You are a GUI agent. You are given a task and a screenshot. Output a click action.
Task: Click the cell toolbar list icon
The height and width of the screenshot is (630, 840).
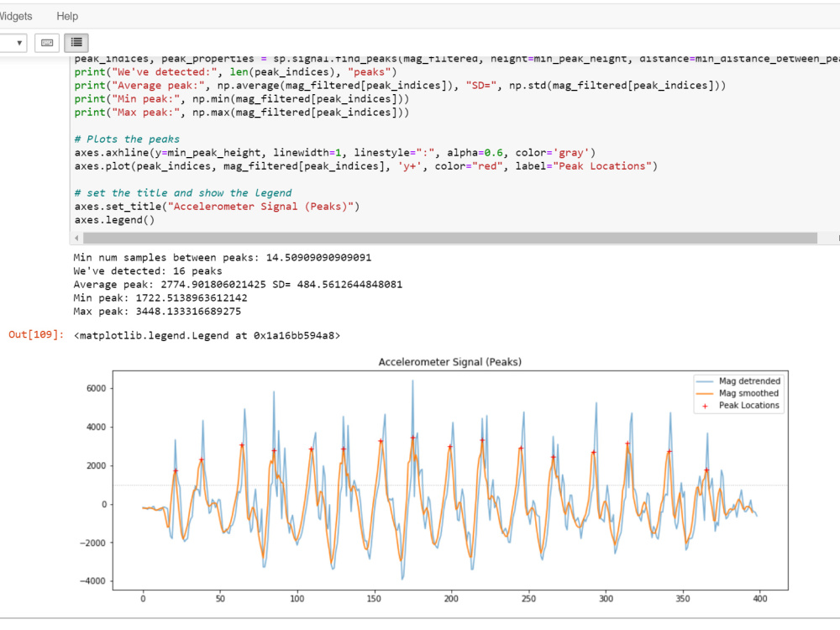click(x=76, y=42)
